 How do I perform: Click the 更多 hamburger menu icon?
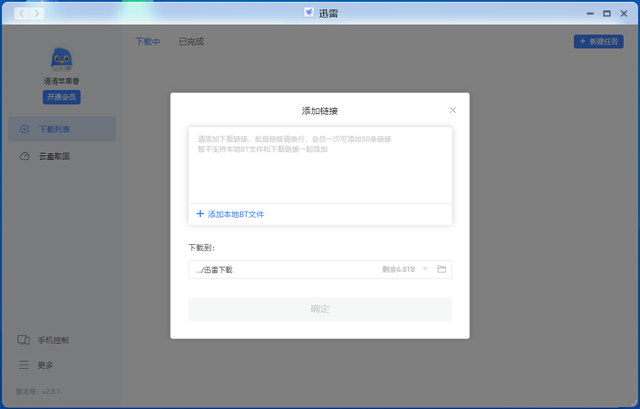pos(24,365)
